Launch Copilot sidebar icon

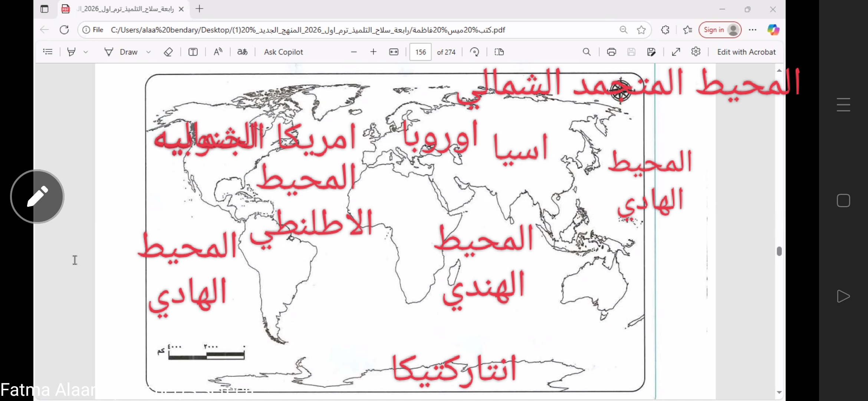(773, 30)
